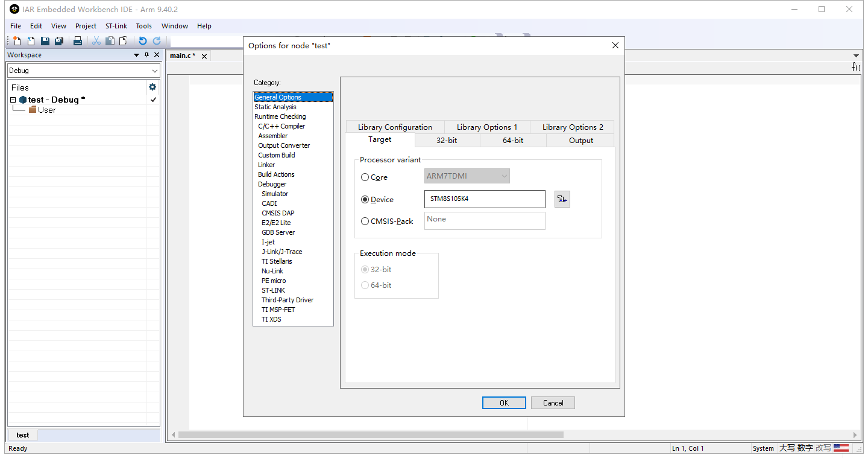The width and height of the screenshot is (868, 458).
Task: Select Build Actions category
Action: pos(276,174)
